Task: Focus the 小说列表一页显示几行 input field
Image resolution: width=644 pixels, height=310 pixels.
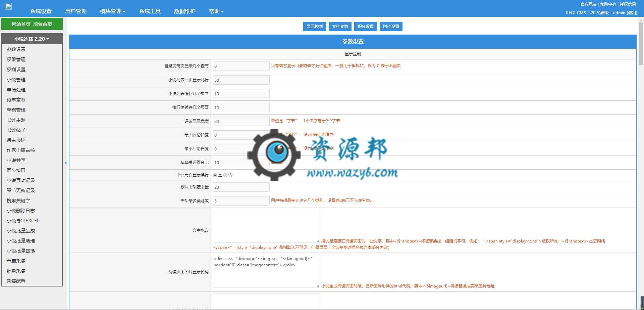Action: click(x=241, y=80)
